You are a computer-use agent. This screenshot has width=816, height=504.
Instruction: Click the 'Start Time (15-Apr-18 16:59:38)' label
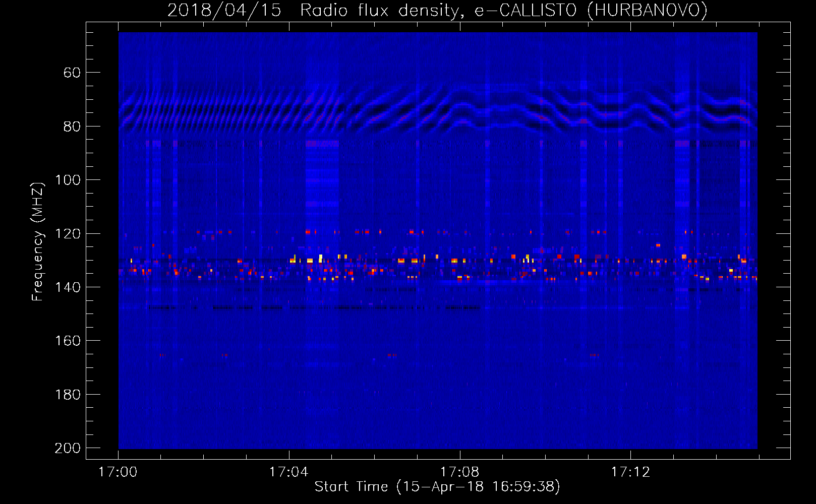coord(437,487)
